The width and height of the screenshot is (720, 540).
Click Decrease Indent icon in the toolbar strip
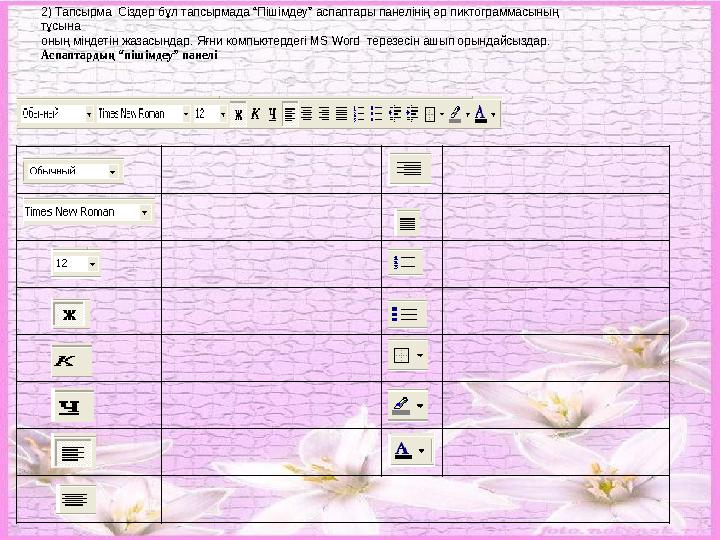coord(394,113)
